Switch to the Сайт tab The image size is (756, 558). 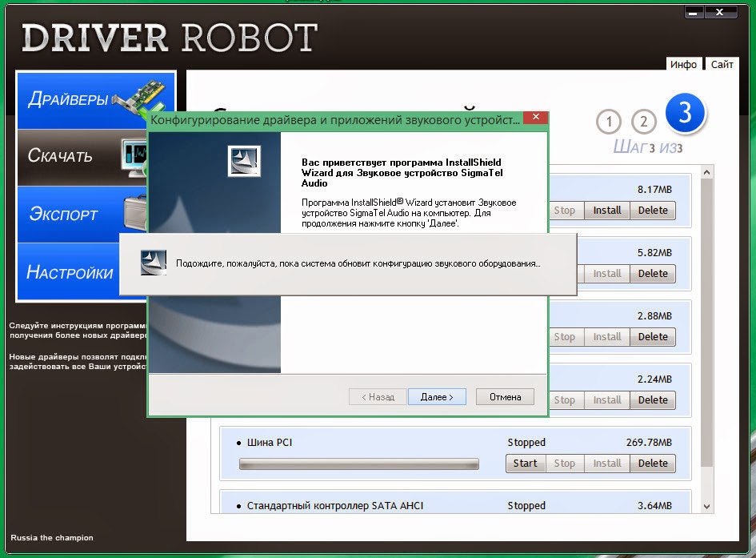[722, 64]
